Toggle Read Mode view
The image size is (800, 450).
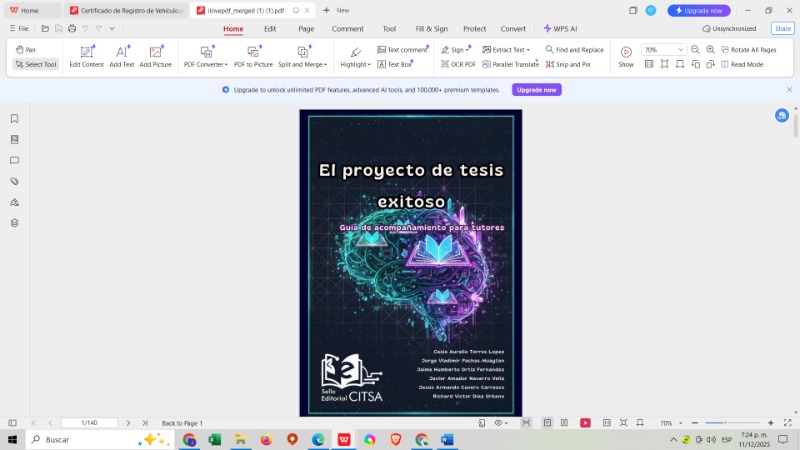click(x=741, y=64)
